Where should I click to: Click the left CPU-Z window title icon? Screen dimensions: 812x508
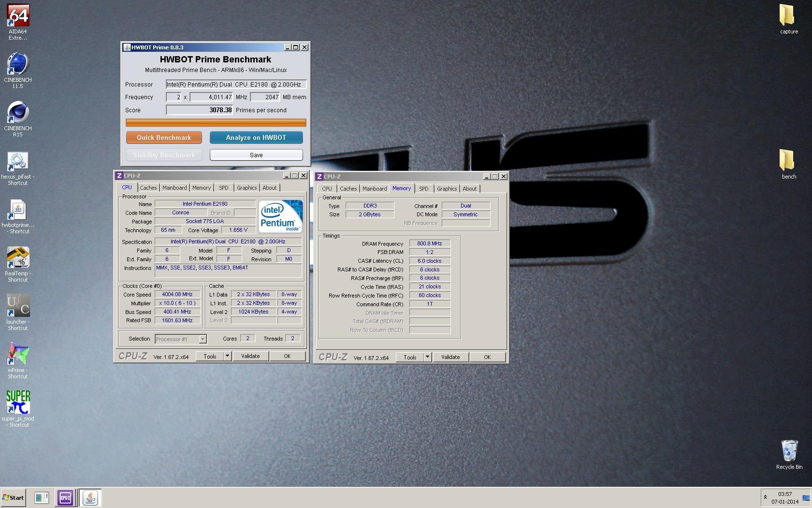coord(119,176)
